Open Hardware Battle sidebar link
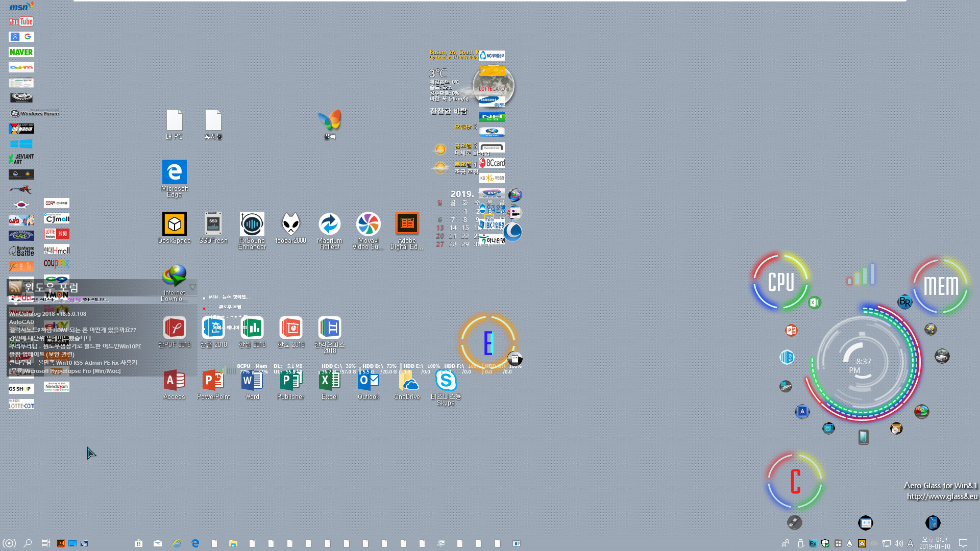 (x=21, y=251)
